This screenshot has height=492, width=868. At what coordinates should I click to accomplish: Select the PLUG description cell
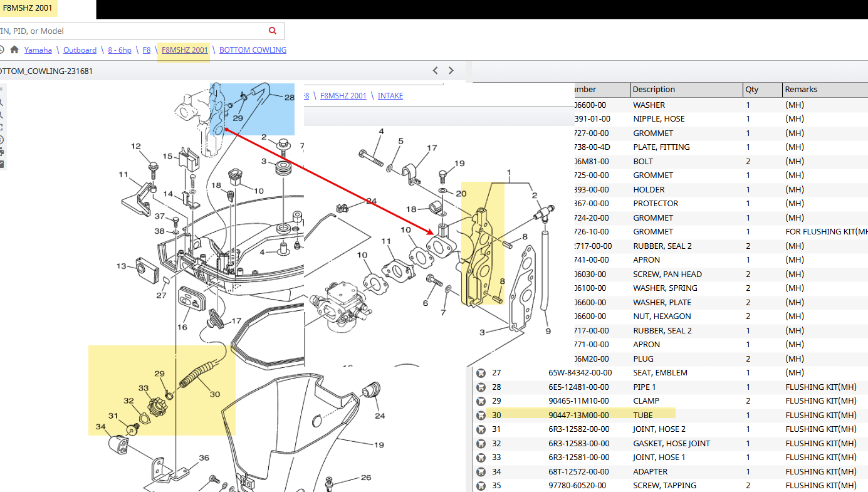pos(643,359)
